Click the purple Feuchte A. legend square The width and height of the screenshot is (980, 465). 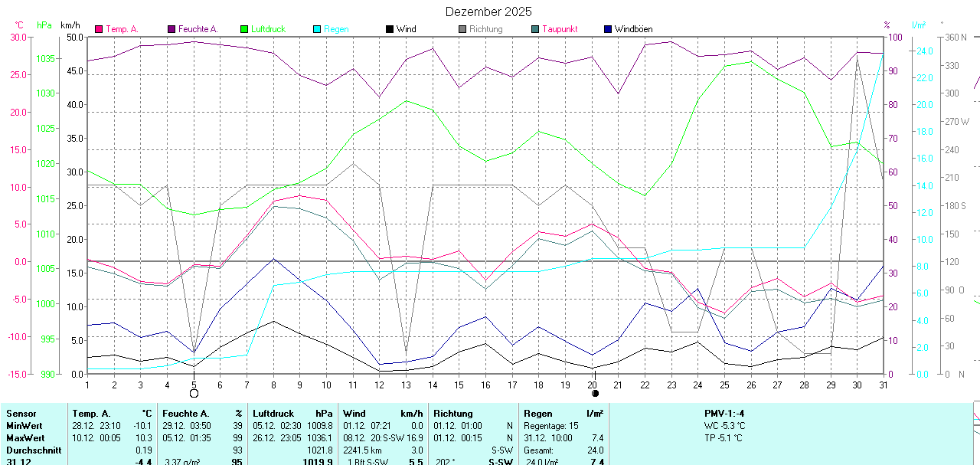(171, 29)
